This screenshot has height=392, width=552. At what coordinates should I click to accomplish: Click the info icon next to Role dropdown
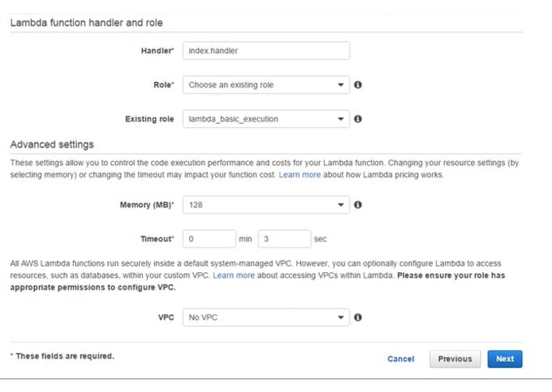pos(357,85)
